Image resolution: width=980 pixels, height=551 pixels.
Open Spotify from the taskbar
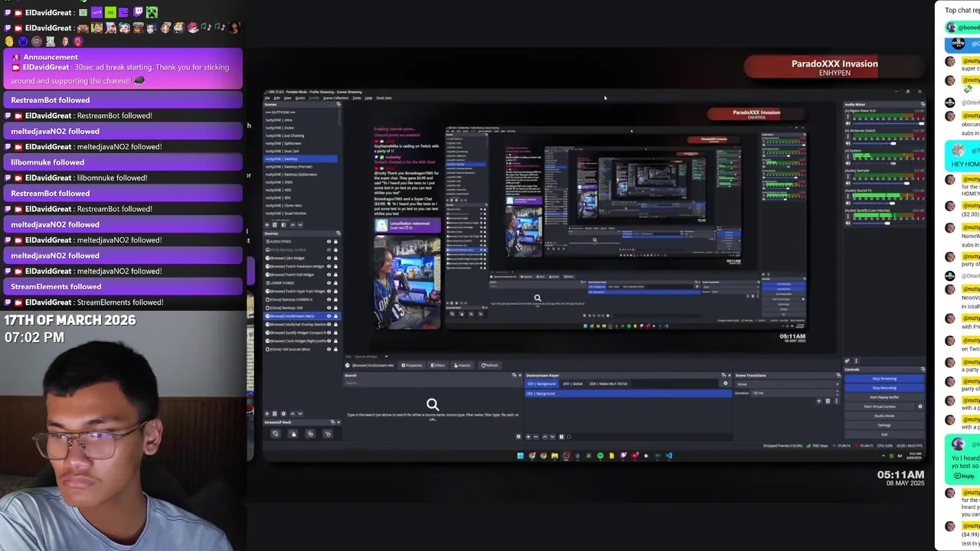600,455
